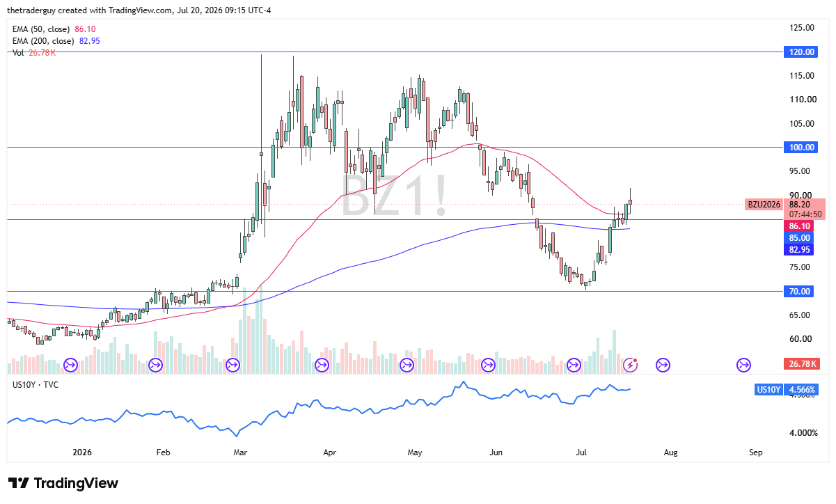Click the May label on the time axis
The height and width of the screenshot is (504, 836).
415,452
